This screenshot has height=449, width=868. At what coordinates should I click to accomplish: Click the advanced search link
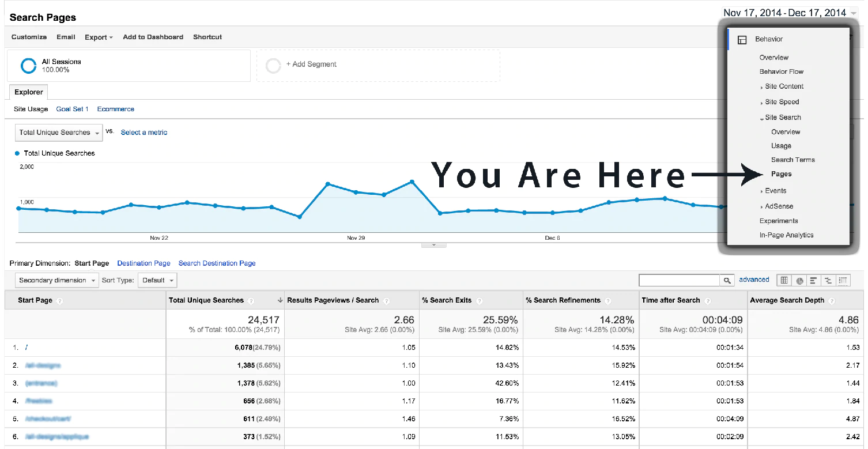754,279
